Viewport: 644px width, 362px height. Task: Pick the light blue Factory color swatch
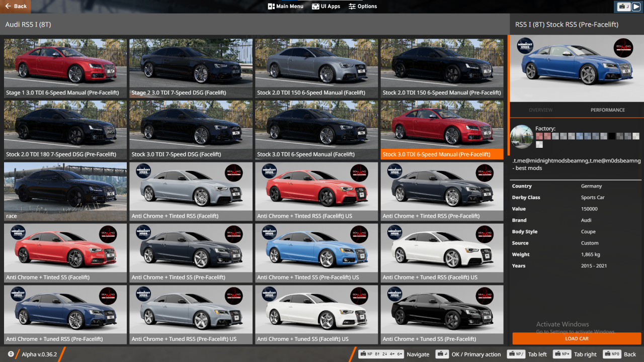tap(580, 136)
